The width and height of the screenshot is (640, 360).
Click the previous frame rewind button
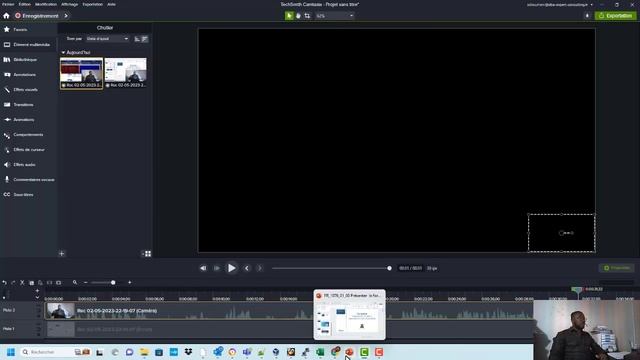(x=203, y=268)
